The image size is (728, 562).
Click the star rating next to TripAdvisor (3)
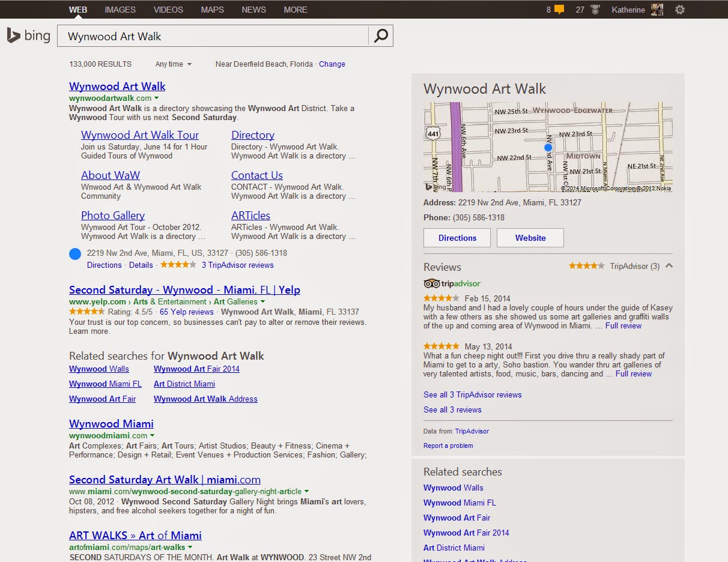587,266
